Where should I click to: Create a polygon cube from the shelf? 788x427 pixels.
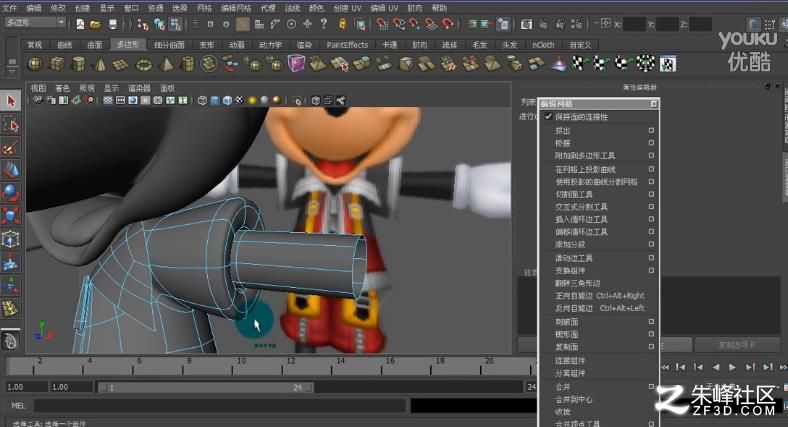(x=57, y=64)
